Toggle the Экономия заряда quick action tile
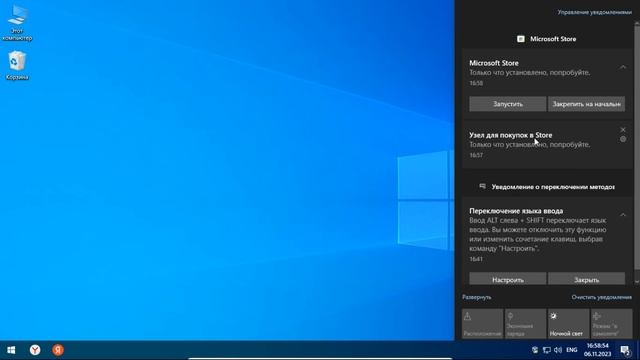640x360 pixels. click(x=525, y=324)
